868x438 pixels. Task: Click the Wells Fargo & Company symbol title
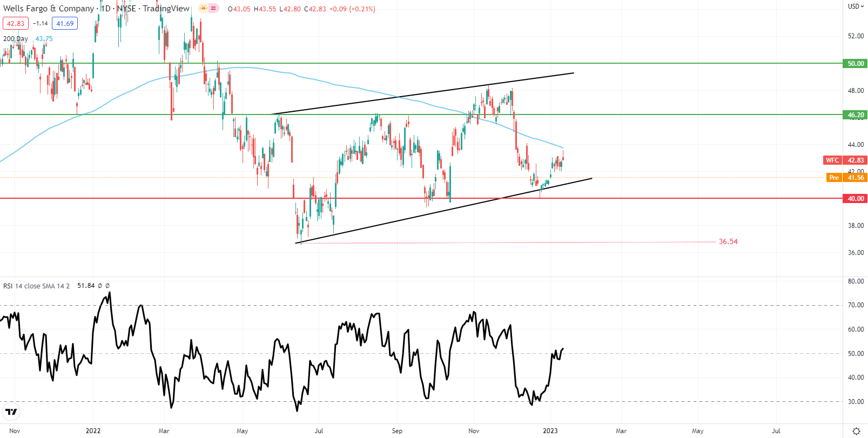pyautogui.click(x=49, y=9)
